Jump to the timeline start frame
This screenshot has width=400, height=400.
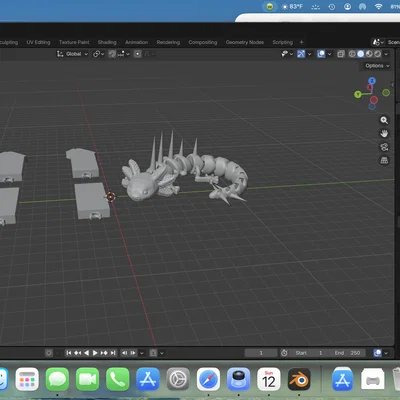coord(69,353)
